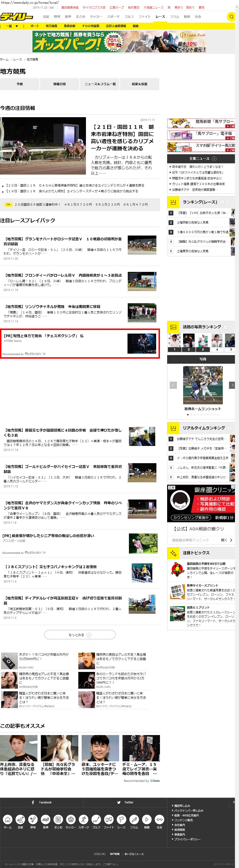Open the footer boxing gloves (ファイト) icon
The image size is (239, 868).
pyautogui.click(x=109, y=819)
